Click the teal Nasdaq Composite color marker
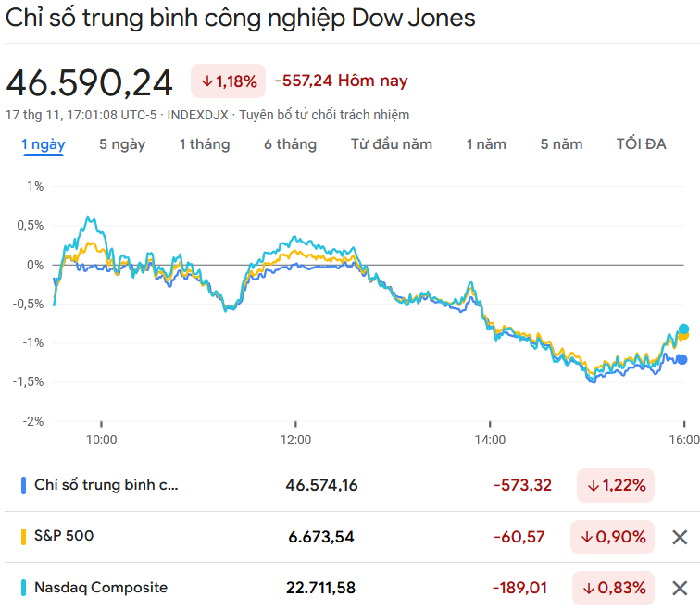The height and width of the screenshot is (610, 700). pos(23,588)
